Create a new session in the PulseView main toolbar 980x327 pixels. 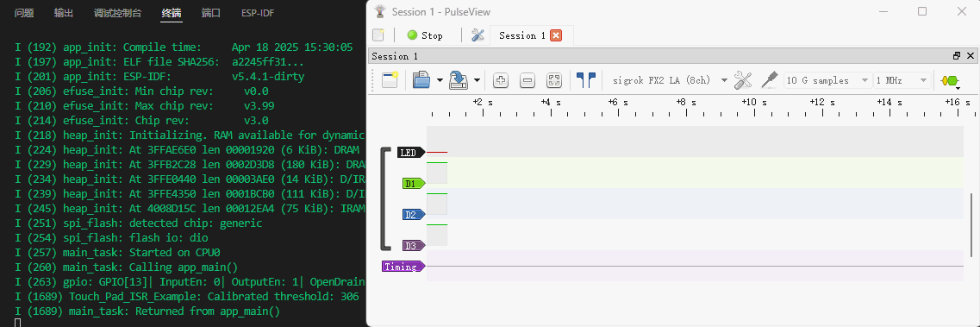pos(378,35)
